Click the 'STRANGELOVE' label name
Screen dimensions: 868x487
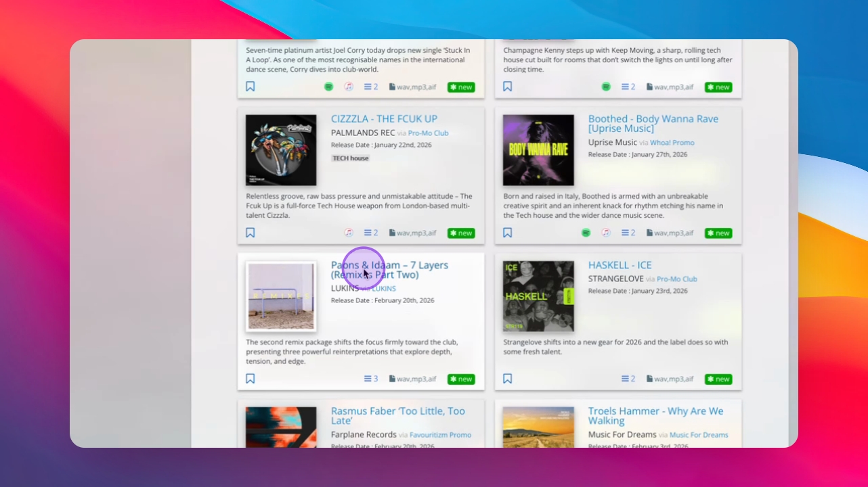[616, 279]
